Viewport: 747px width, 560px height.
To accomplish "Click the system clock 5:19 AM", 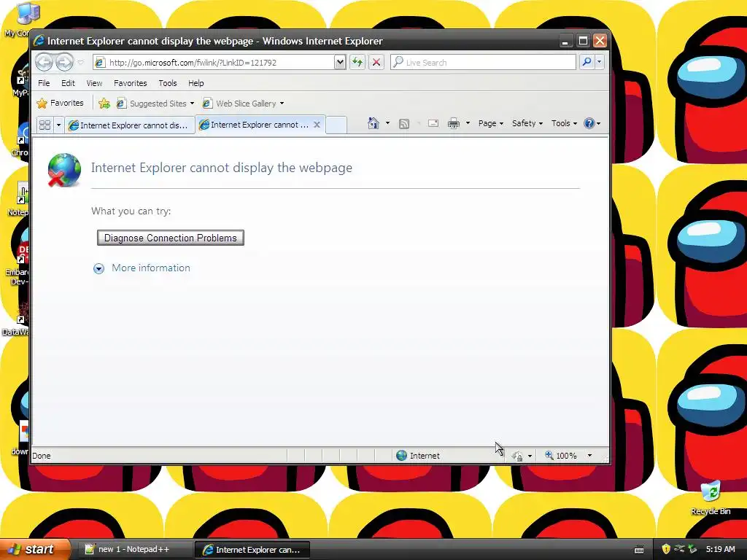I will point(720,549).
